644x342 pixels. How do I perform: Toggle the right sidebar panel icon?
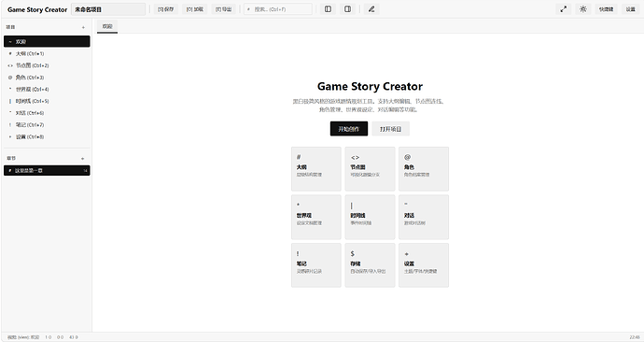(x=347, y=9)
